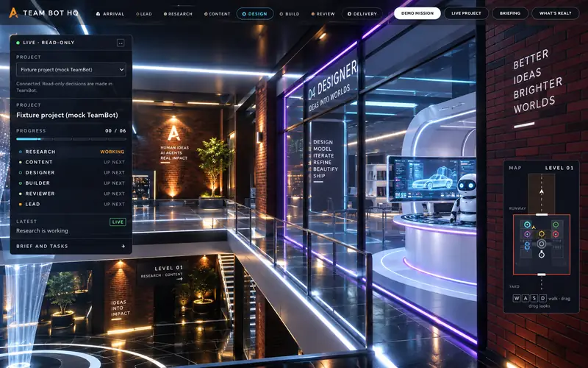
Task: Select the Research row in the progress list
Action: coord(71,152)
